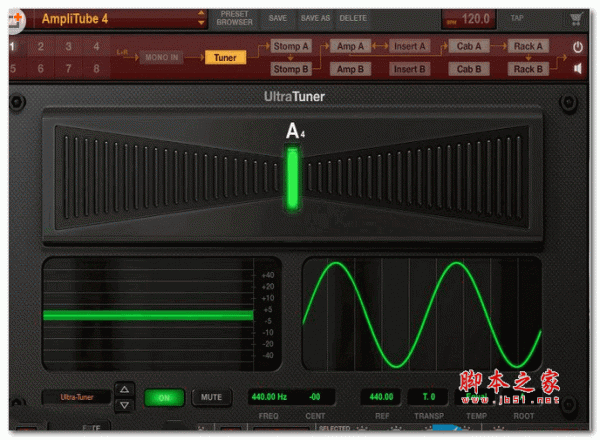Click the TEMP label under the display
The width and height of the screenshot is (600, 440).
click(476, 416)
